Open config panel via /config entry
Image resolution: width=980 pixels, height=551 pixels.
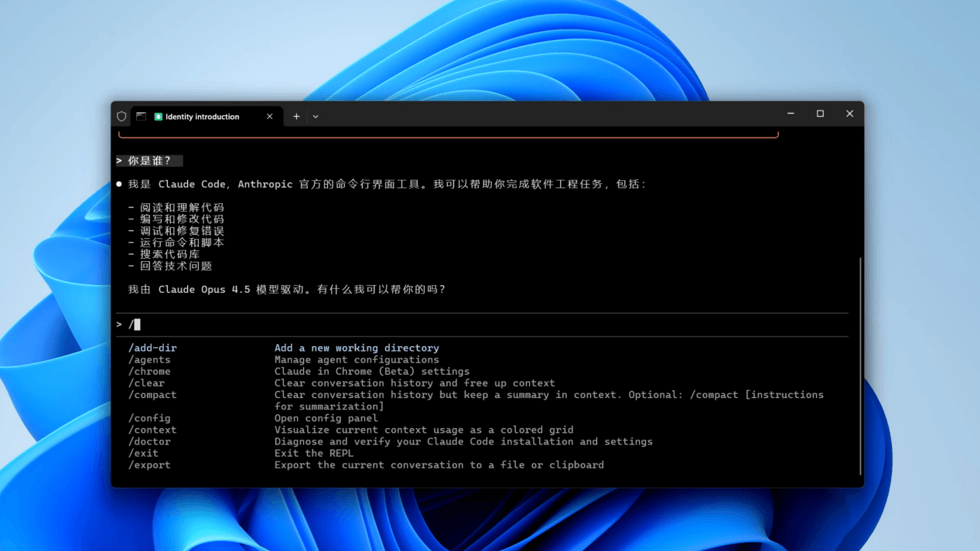tap(149, 418)
